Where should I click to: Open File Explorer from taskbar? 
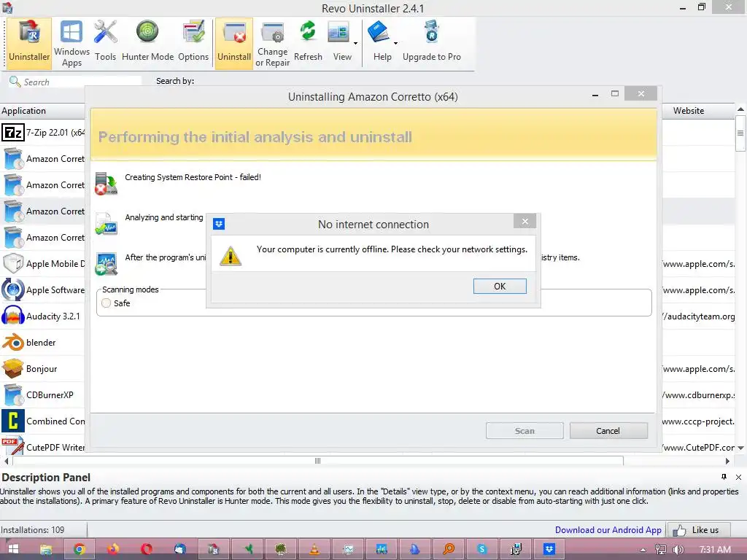click(46, 549)
